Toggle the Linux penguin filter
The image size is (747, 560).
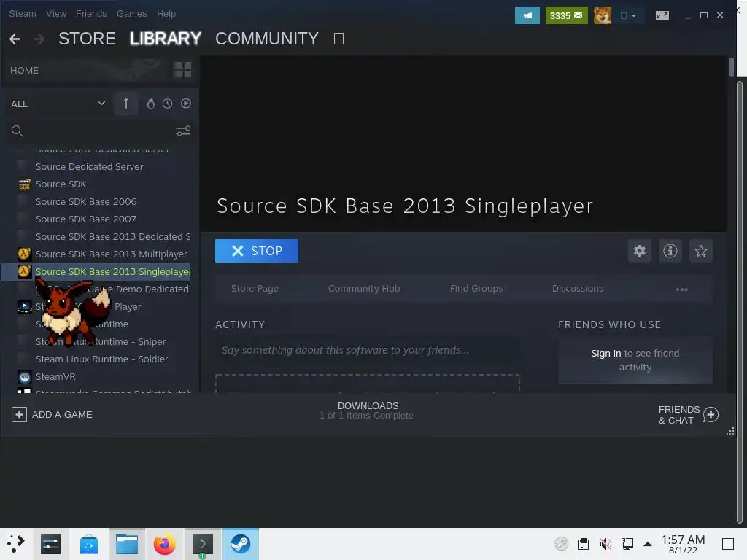point(150,104)
